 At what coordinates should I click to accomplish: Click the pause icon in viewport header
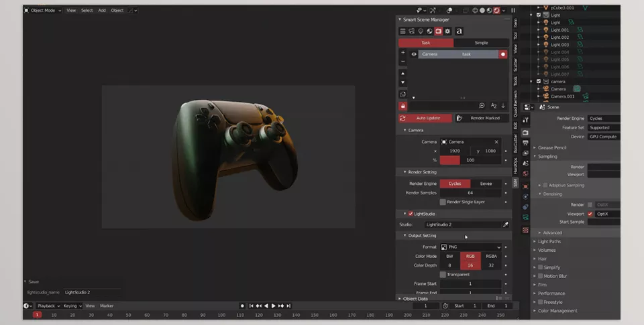(513, 10)
